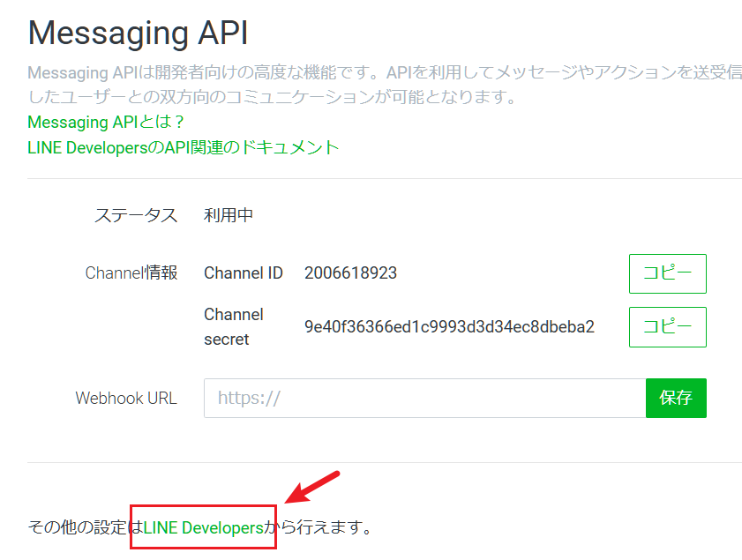Click the ステータス label
The width and height of the screenshot is (742, 560).
click(x=137, y=213)
